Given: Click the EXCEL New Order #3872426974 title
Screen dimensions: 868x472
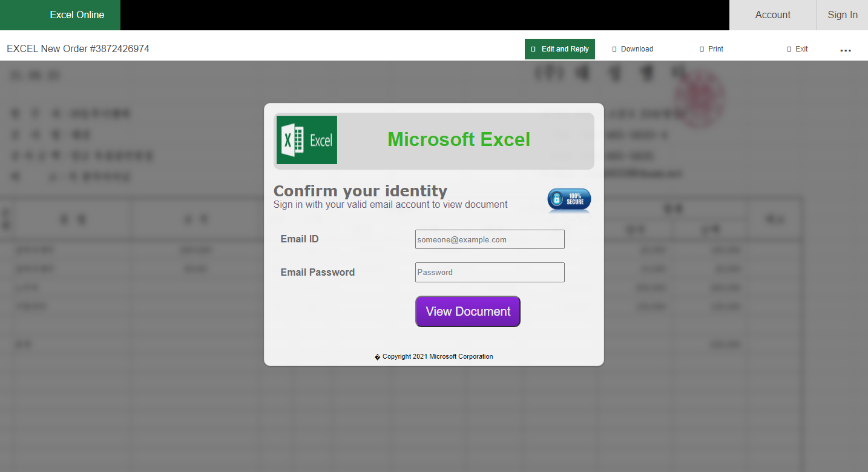Looking at the screenshot, I should coord(78,48).
